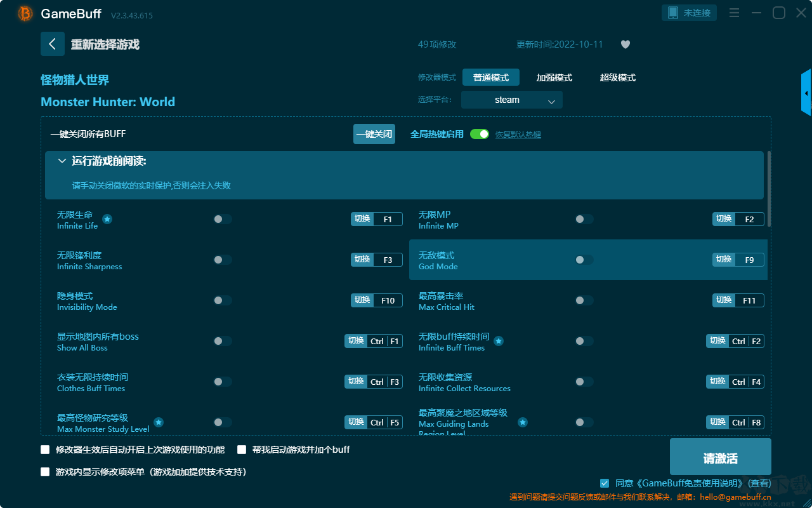Click the star badge beside Max Guiding Lands
Screen dimensions: 812x508
click(x=523, y=422)
